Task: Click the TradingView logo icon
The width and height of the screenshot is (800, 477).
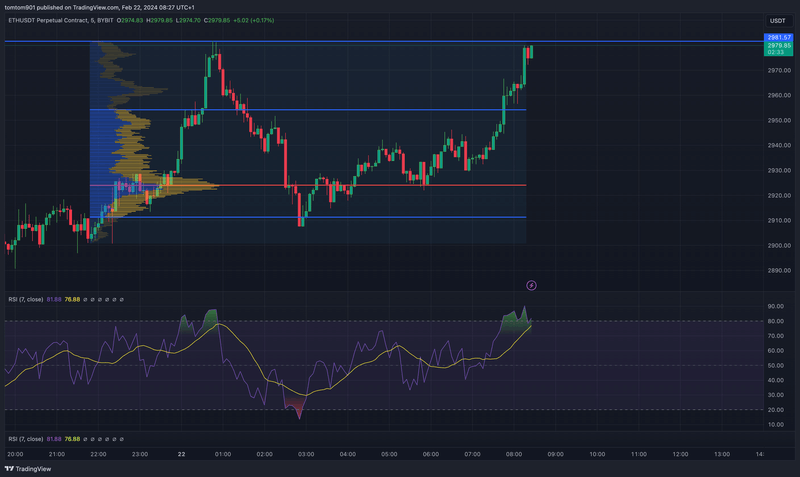Action: tap(9, 468)
